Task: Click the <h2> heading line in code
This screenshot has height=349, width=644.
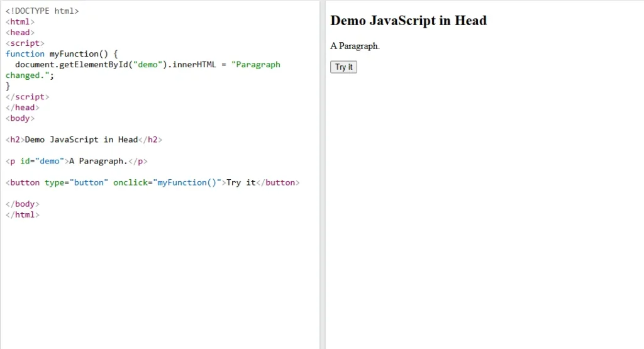Action: pos(84,140)
